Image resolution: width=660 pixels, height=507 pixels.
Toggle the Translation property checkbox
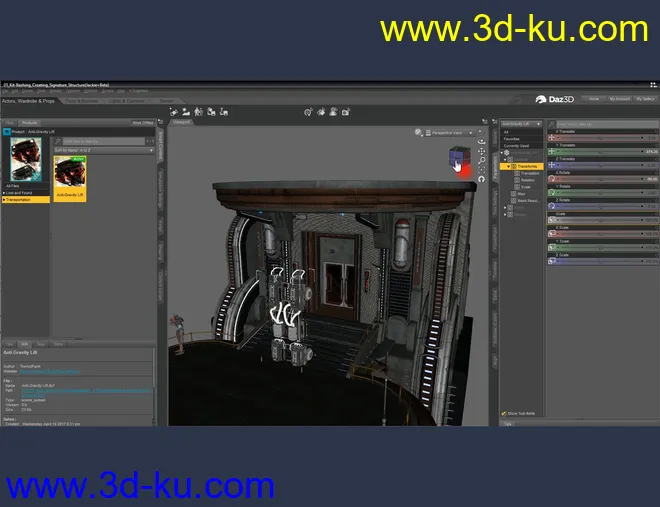coord(516,173)
